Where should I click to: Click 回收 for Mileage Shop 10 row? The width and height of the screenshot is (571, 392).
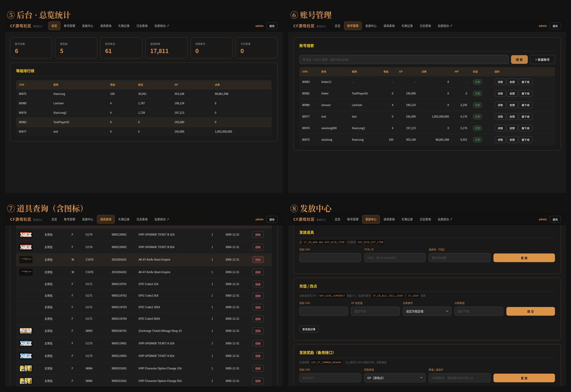pyautogui.click(x=258, y=331)
